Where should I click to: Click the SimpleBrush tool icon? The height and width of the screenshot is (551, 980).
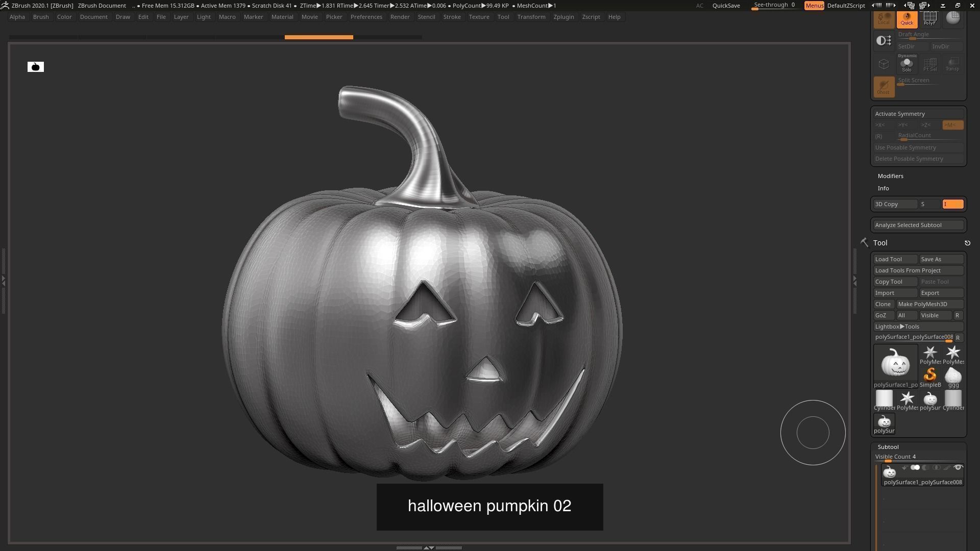(930, 378)
